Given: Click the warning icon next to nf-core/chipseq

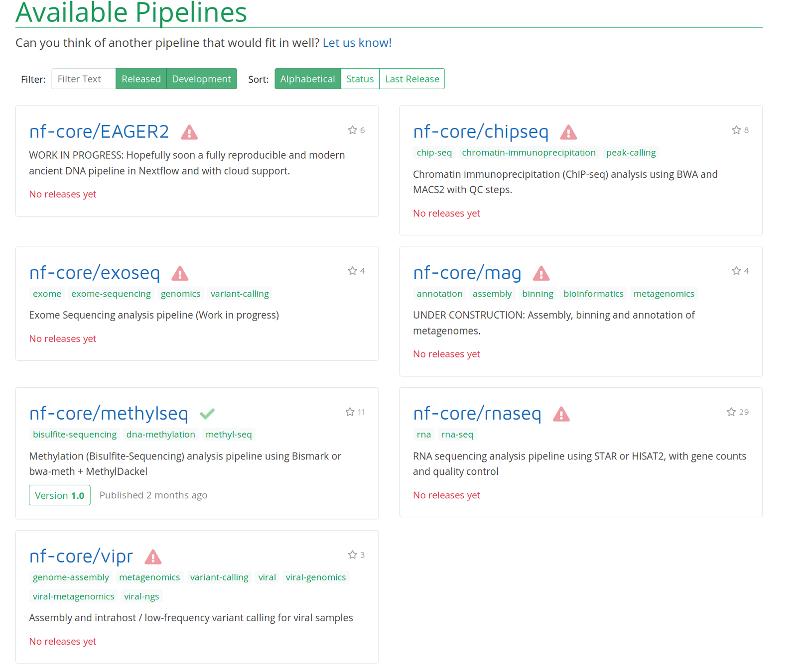Looking at the screenshot, I should (x=568, y=132).
